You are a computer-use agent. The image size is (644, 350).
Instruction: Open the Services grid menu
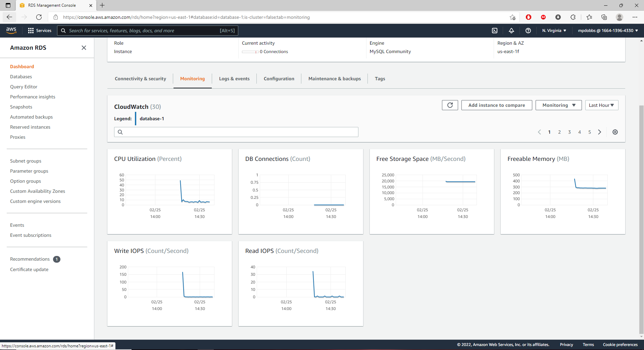click(40, 31)
